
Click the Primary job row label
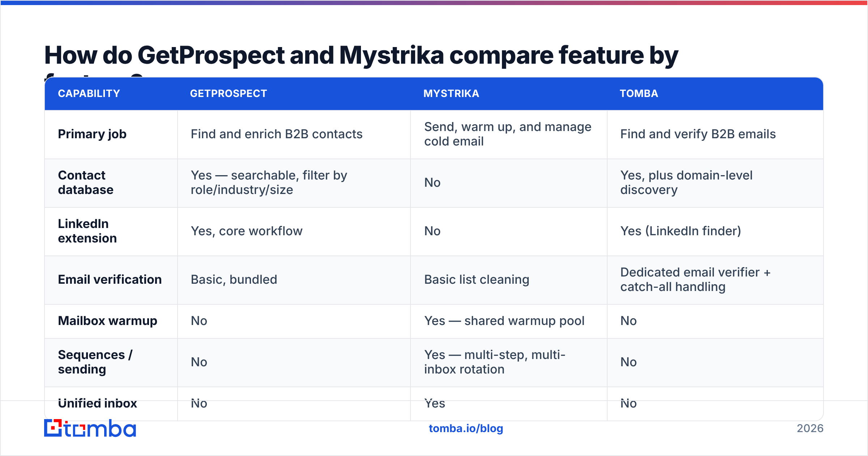pyautogui.click(x=92, y=134)
